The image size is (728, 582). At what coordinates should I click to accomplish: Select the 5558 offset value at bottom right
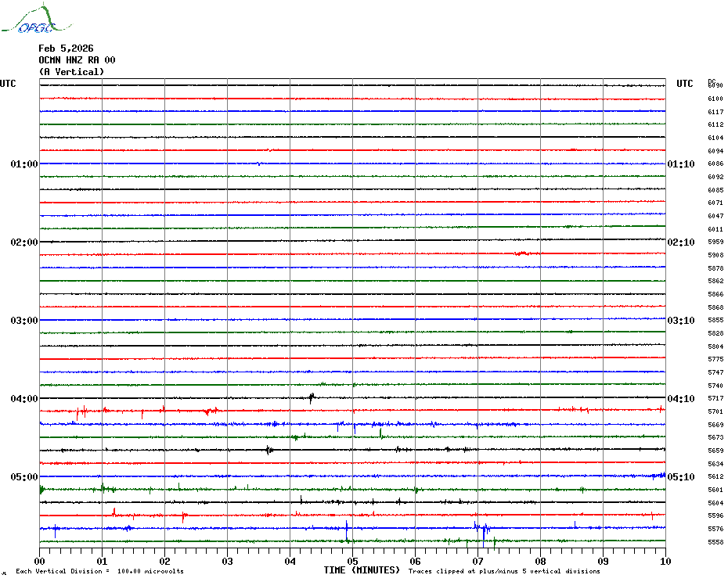pyautogui.click(x=715, y=542)
